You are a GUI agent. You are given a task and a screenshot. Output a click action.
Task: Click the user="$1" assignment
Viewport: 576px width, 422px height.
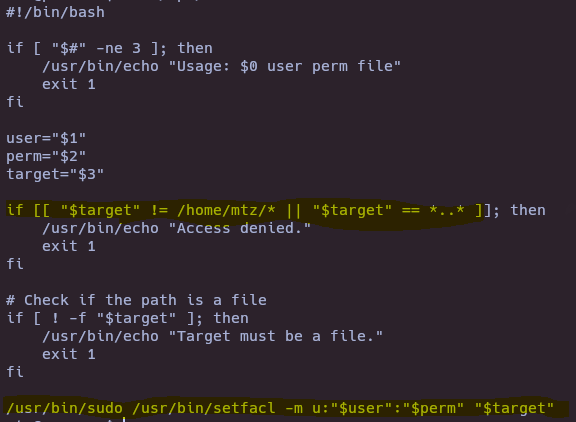(46, 138)
